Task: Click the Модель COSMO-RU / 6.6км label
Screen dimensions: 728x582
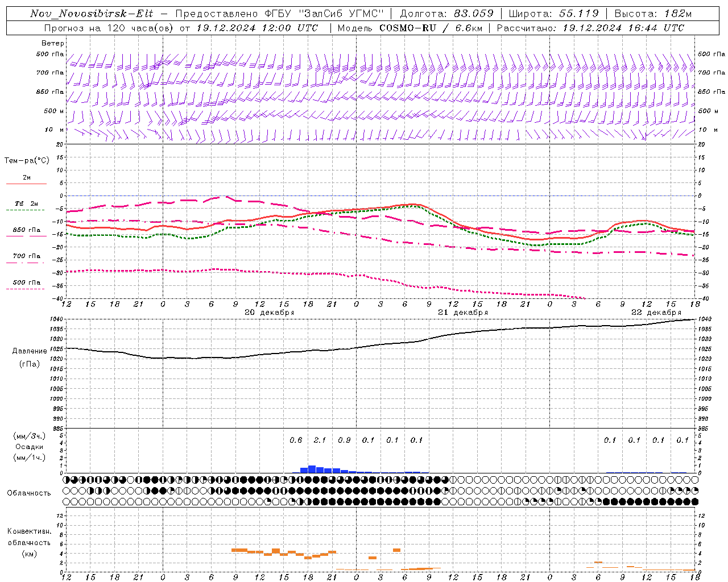Action: tap(410, 28)
